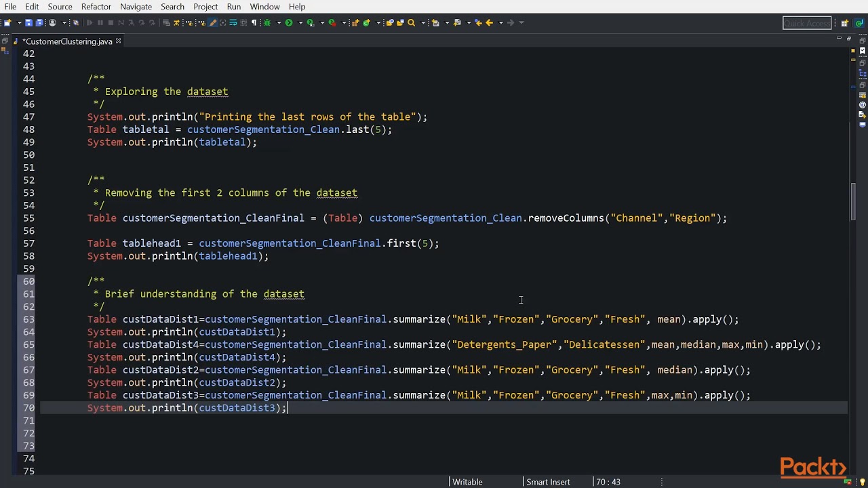Go to last edit location icon

(x=479, y=22)
